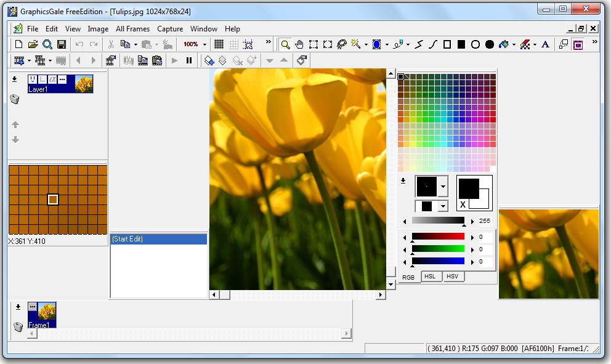Expand Pen tool options arrow
The width and height of the screenshot is (611, 364).
pos(408,44)
